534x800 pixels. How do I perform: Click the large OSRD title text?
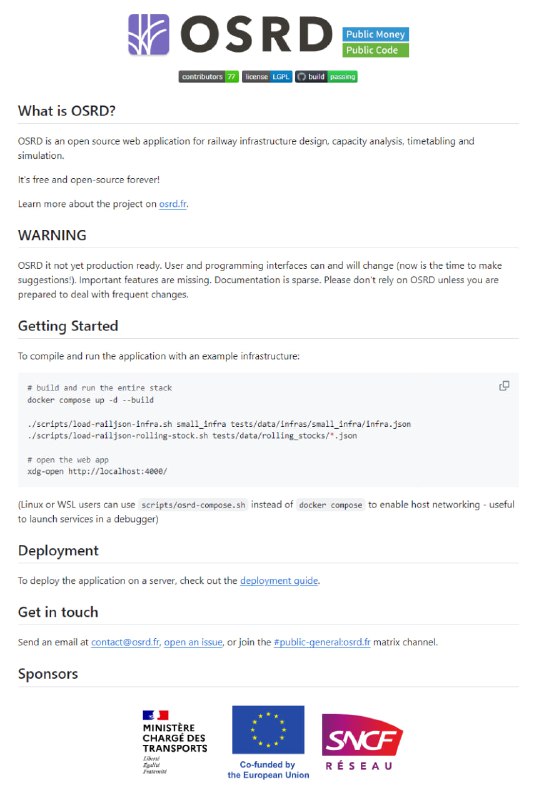point(257,35)
